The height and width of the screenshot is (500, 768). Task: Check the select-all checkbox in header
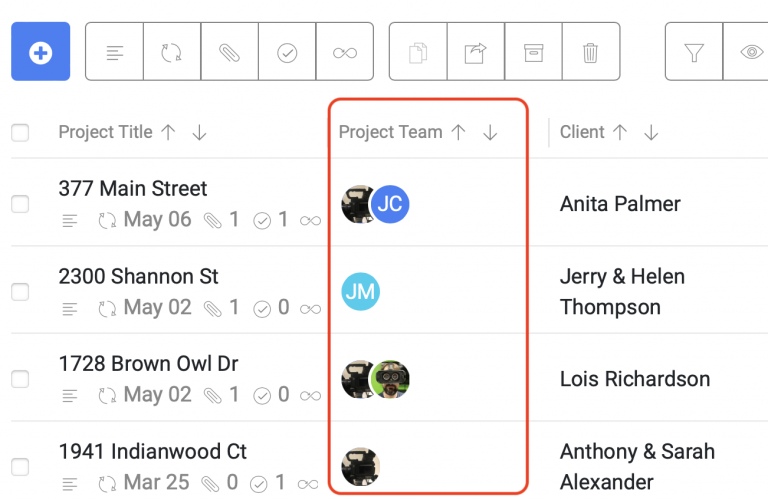click(20, 133)
